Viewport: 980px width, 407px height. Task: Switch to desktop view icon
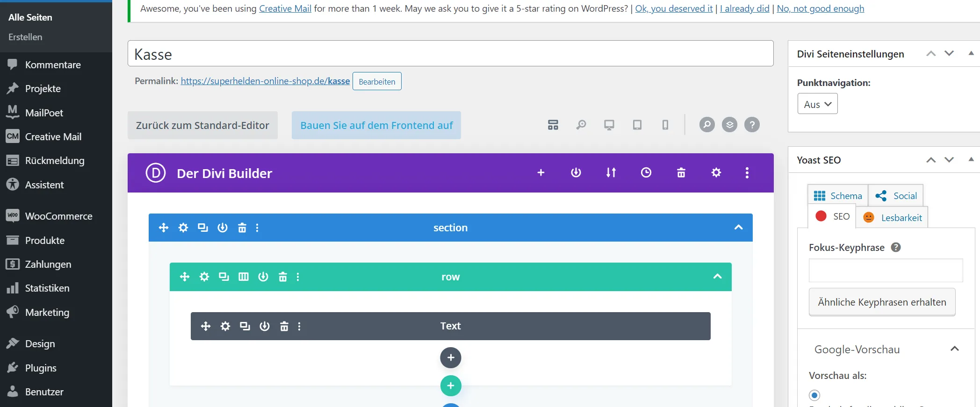609,125
